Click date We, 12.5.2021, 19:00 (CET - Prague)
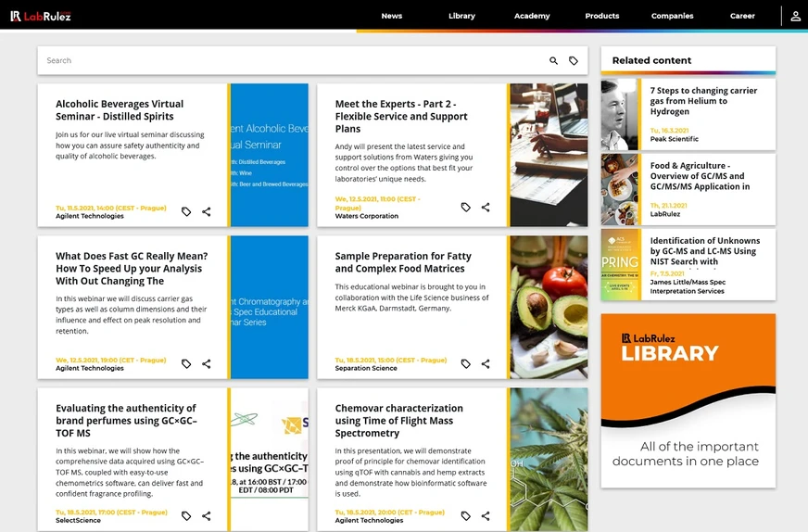808x532 pixels. pyautogui.click(x=111, y=360)
